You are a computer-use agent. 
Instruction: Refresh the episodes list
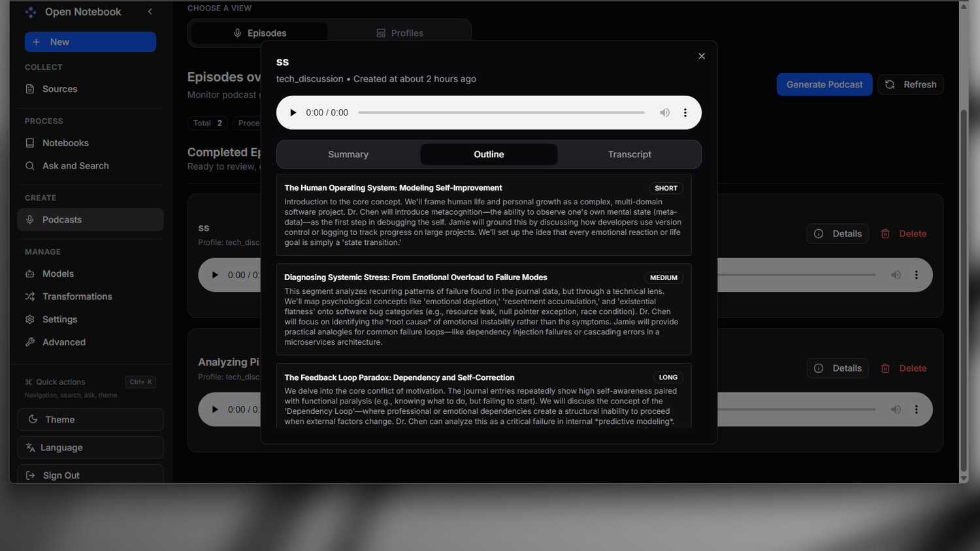click(911, 85)
